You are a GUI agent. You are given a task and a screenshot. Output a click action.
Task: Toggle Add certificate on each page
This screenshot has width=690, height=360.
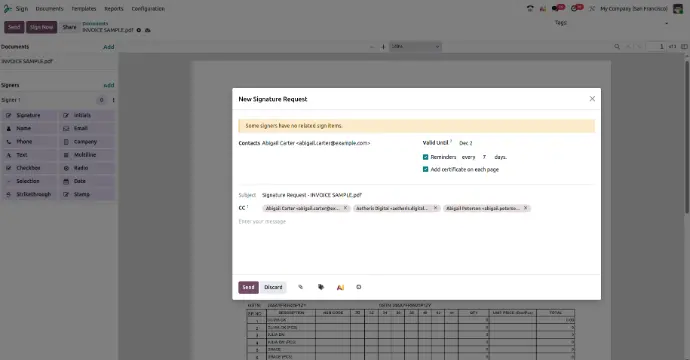pyautogui.click(x=426, y=169)
